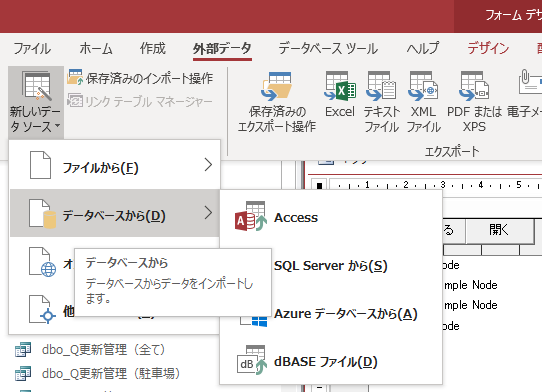The image size is (542, 392).
Task: Click the 保存済みのインポート操作 icon
Action: coord(75,77)
